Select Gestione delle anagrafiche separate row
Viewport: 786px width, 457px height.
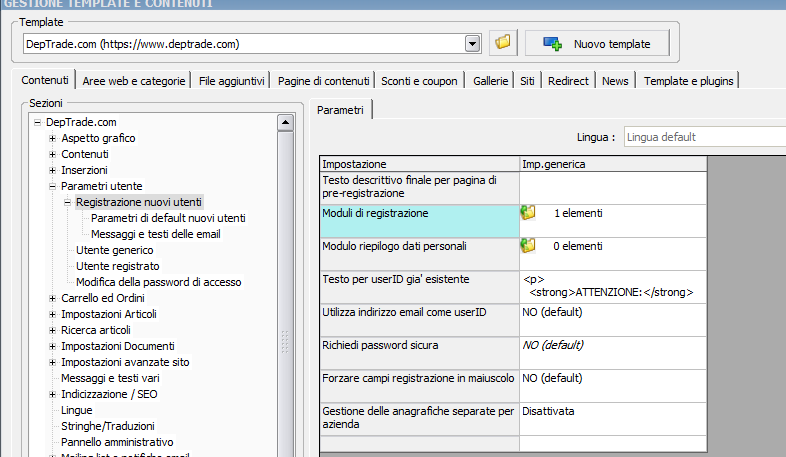click(x=420, y=419)
